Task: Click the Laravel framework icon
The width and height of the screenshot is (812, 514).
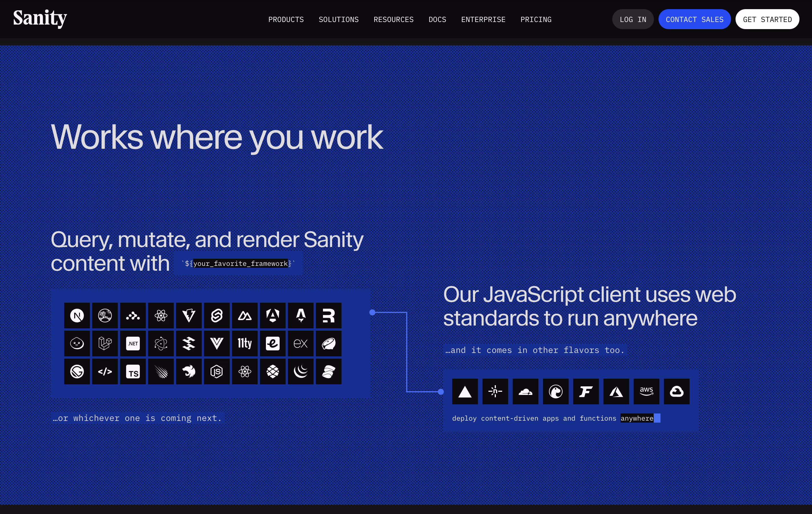Action: pos(105,344)
